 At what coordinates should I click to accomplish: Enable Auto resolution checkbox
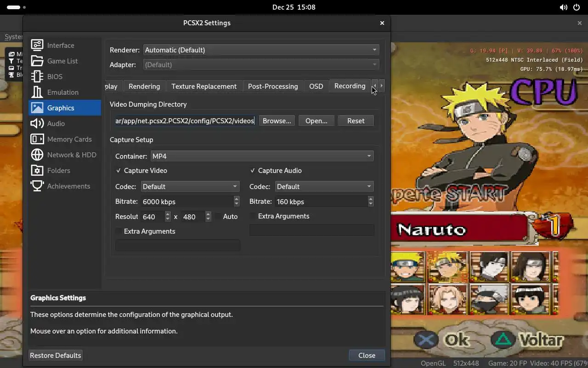[218, 216]
